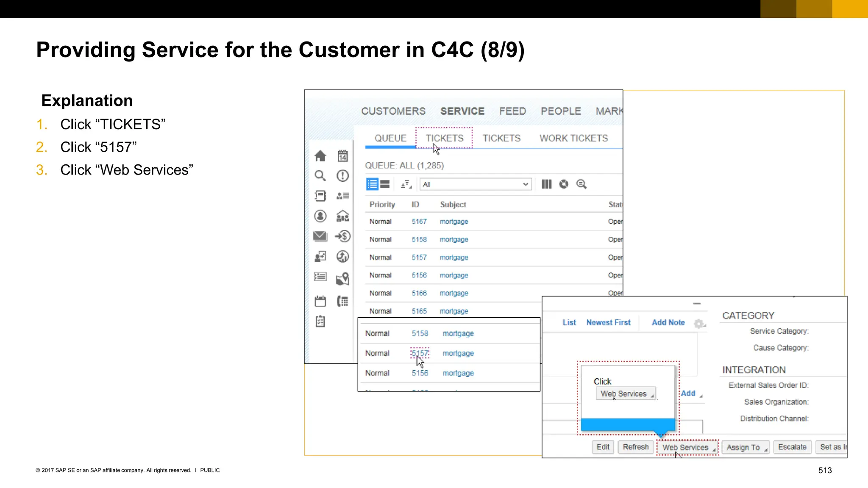Click the Refresh button

pyautogui.click(x=636, y=447)
